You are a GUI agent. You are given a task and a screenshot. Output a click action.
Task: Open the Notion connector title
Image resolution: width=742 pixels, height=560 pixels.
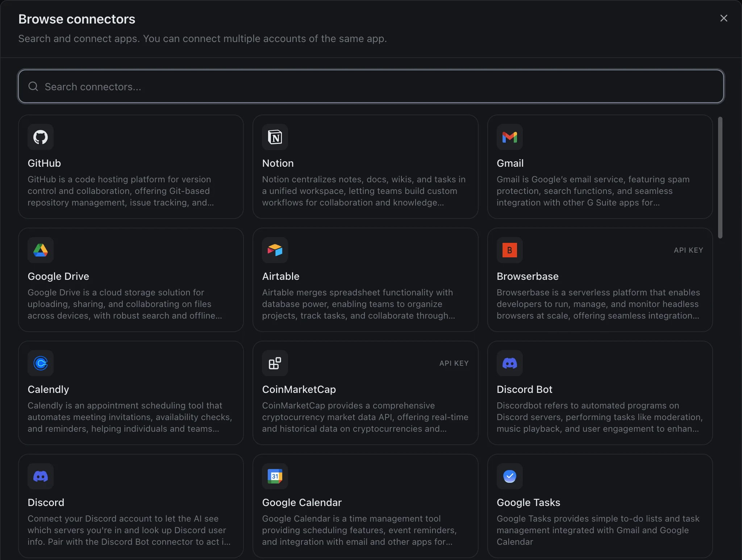[278, 163]
